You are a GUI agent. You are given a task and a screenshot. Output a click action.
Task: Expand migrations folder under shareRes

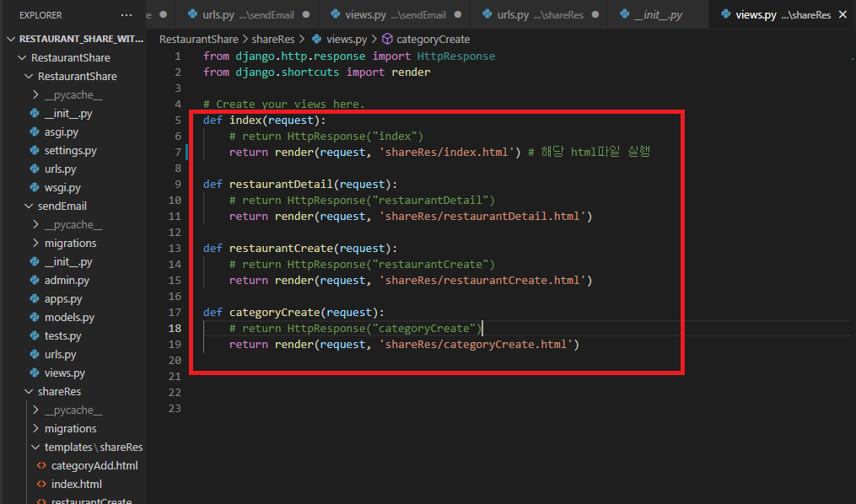(x=35, y=429)
